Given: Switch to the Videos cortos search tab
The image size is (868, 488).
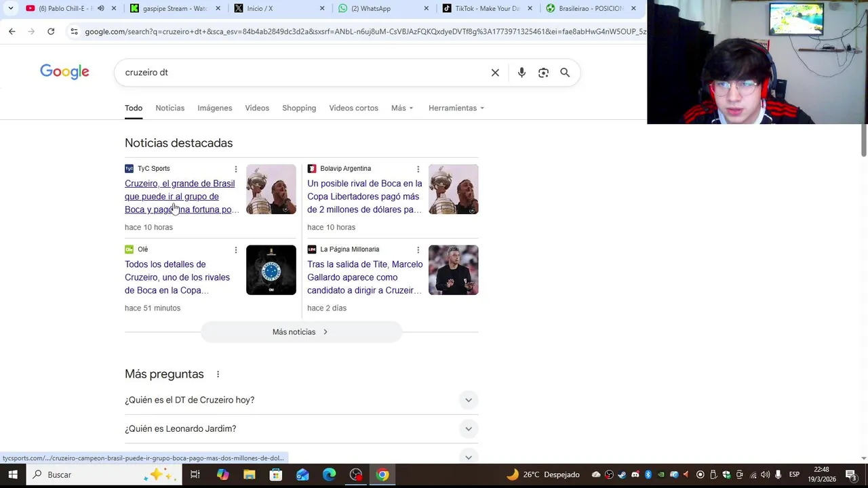Looking at the screenshot, I should pyautogui.click(x=353, y=108).
